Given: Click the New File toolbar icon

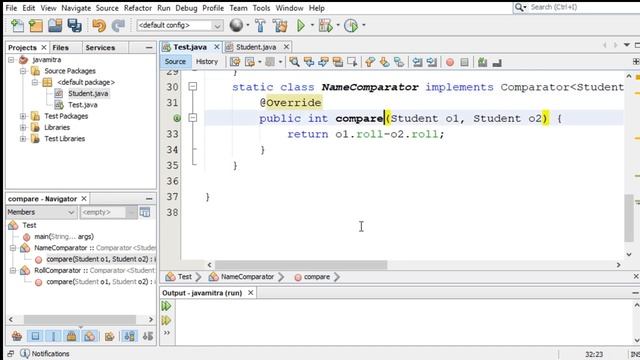Looking at the screenshot, I should [17, 25].
